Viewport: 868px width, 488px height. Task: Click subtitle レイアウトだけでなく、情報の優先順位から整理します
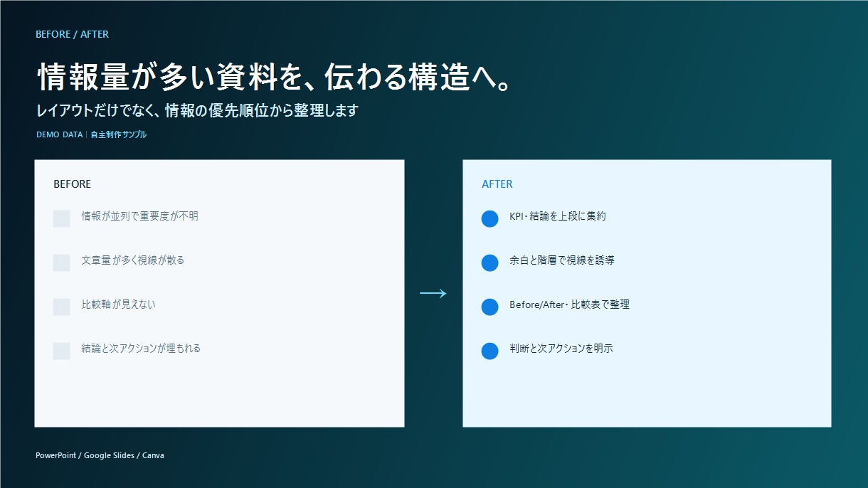click(x=197, y=111)
